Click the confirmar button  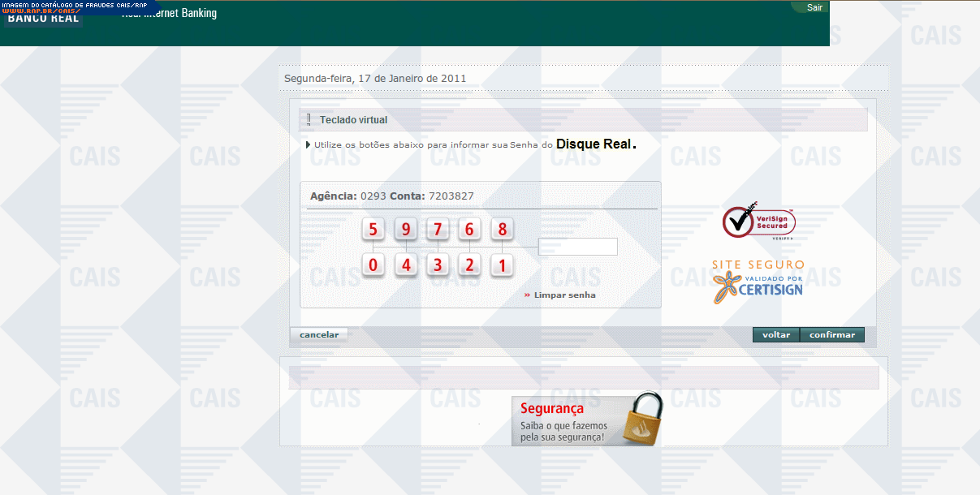pyautogui.click(x=832, y=335)
